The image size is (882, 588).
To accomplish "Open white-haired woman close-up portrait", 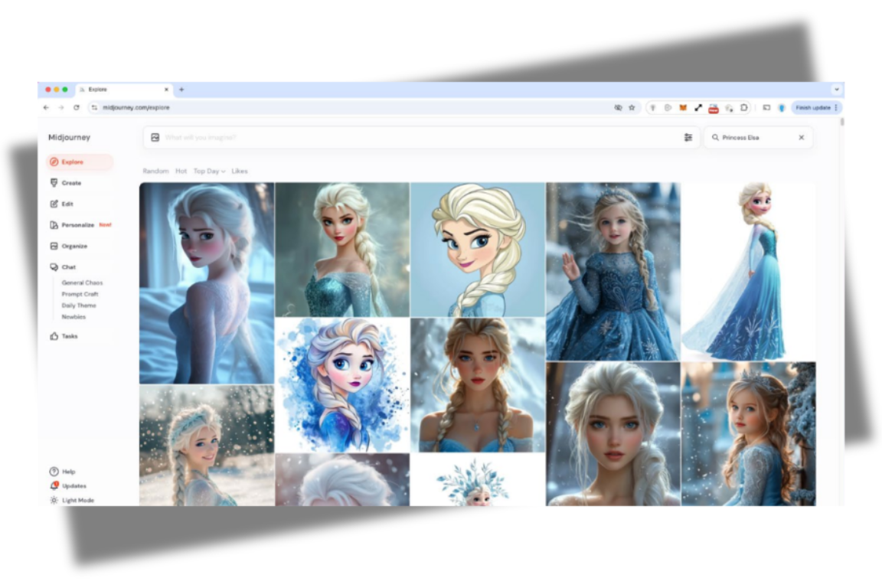I will click(613, 434).
